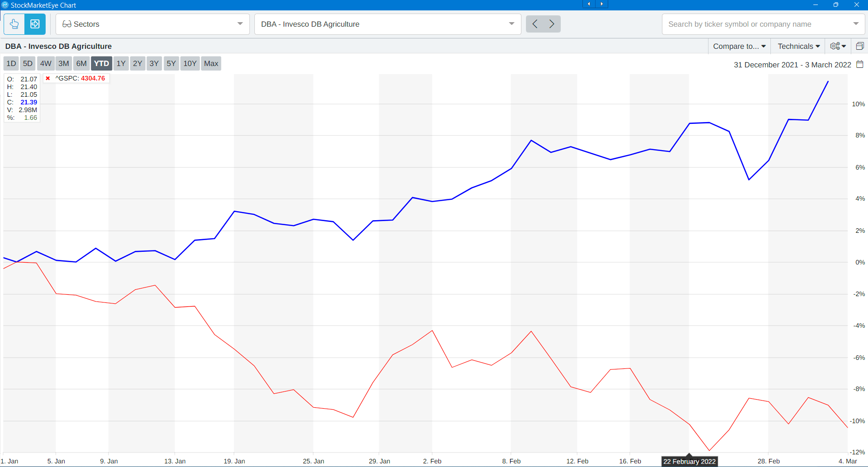Click the 22 February 2022 date marker
The height and width of the screenshot is (467, 868).
tap(689, 462)
